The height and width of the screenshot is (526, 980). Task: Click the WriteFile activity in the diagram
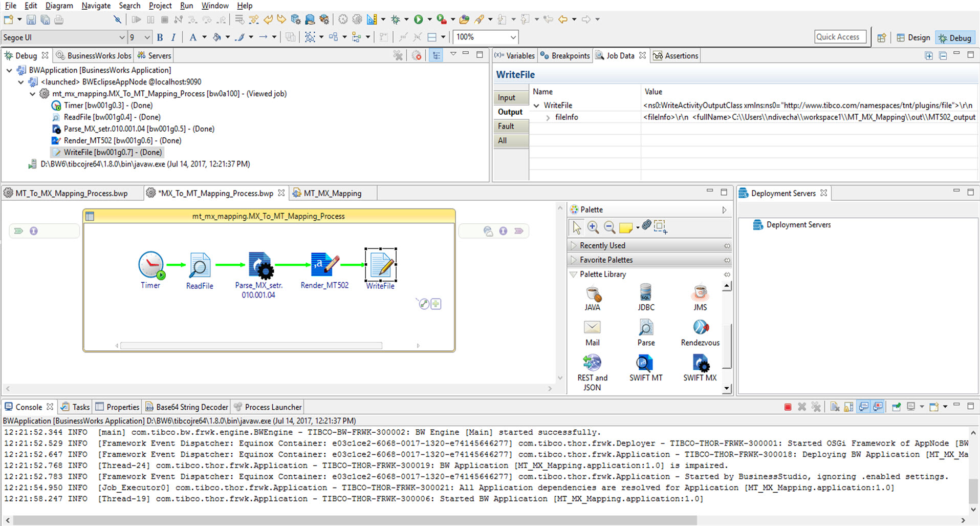[381, 265]
